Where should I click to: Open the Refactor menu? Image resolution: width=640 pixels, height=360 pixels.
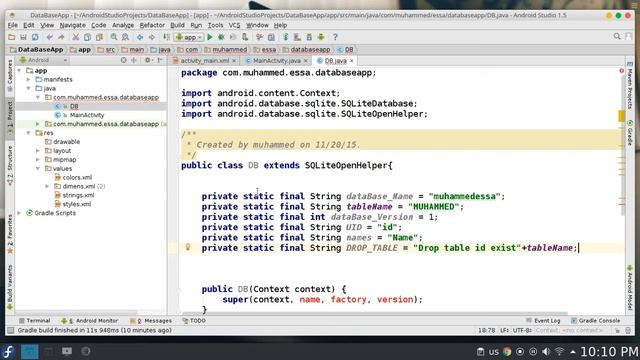[x=152, y=25]
